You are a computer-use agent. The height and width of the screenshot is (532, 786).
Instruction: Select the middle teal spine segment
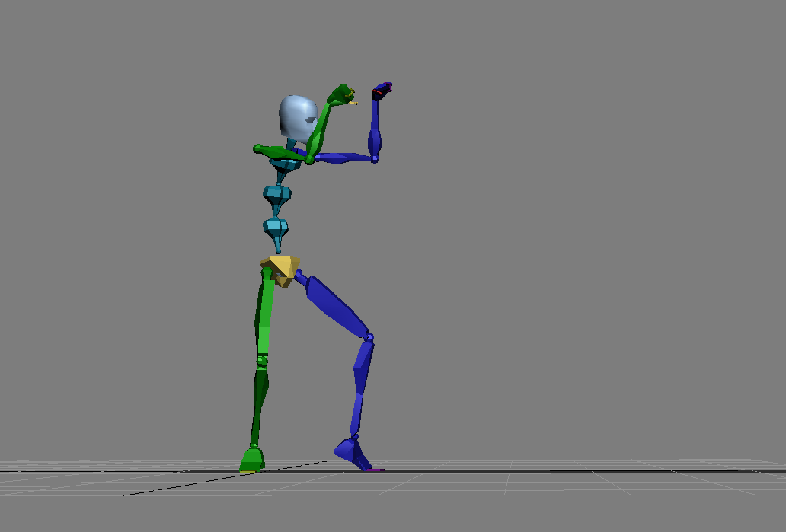tap(277, 193)
